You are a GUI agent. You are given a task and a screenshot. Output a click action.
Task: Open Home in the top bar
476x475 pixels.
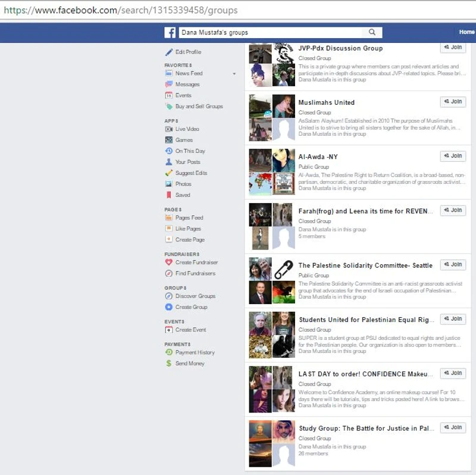point(466,32)
